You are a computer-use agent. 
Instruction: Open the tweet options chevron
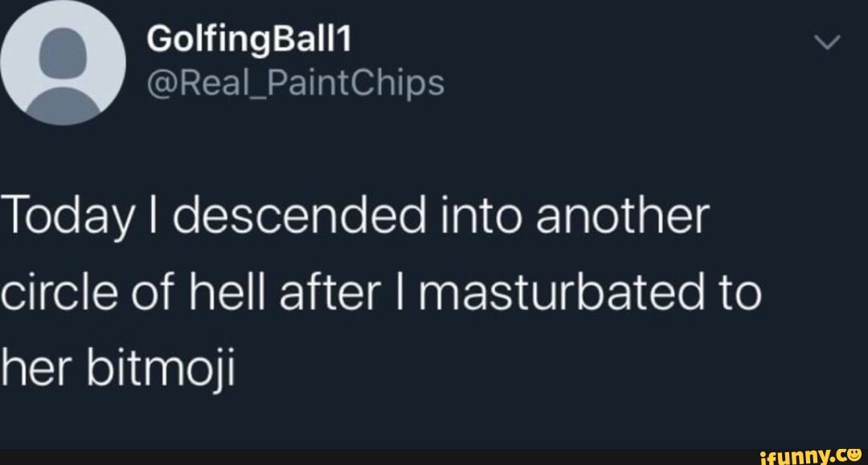(x=826, y=45)
